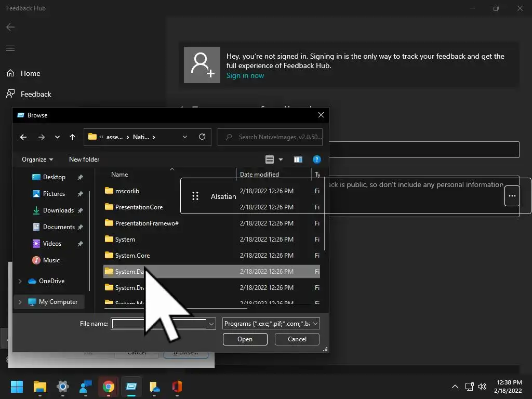
Task: Select OneDrive in navigation pane
Action: coord(51,281)
